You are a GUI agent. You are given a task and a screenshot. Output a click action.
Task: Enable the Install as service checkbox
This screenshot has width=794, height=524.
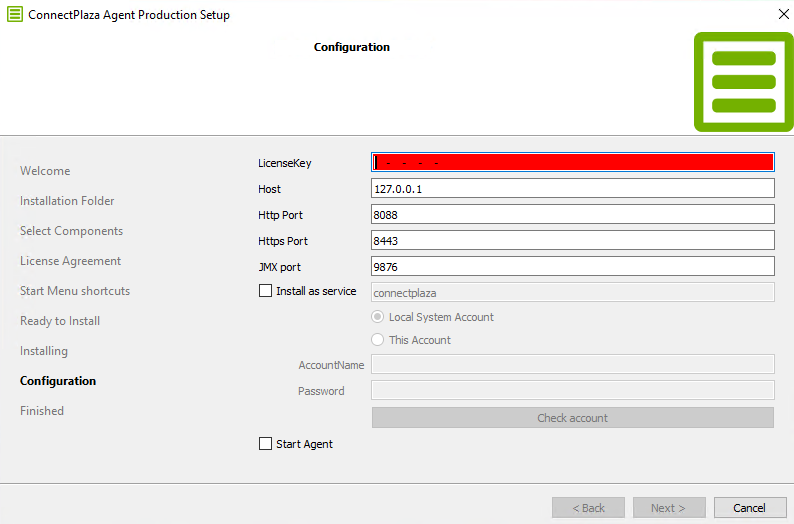(x=265, y=291)
